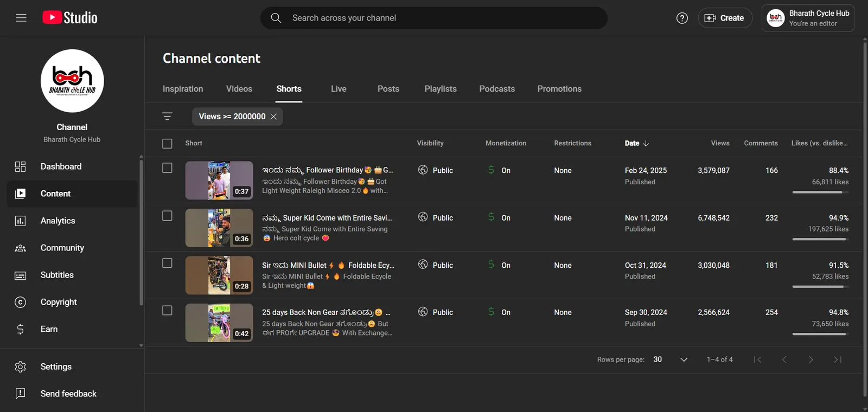Open the Bharath Cycle Hub account switcher
868x412 pixels.
(x=808, y=18)
